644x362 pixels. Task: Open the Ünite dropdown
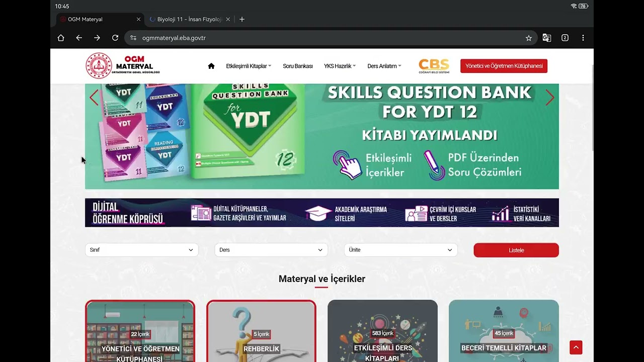point(401,250)
